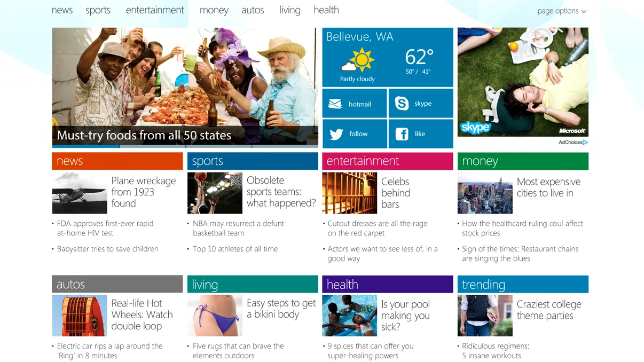Open 'Five rugs that can brave the elements'
Image resolution: width=644 pixels, height=362 pixels.
click(238, 351)
